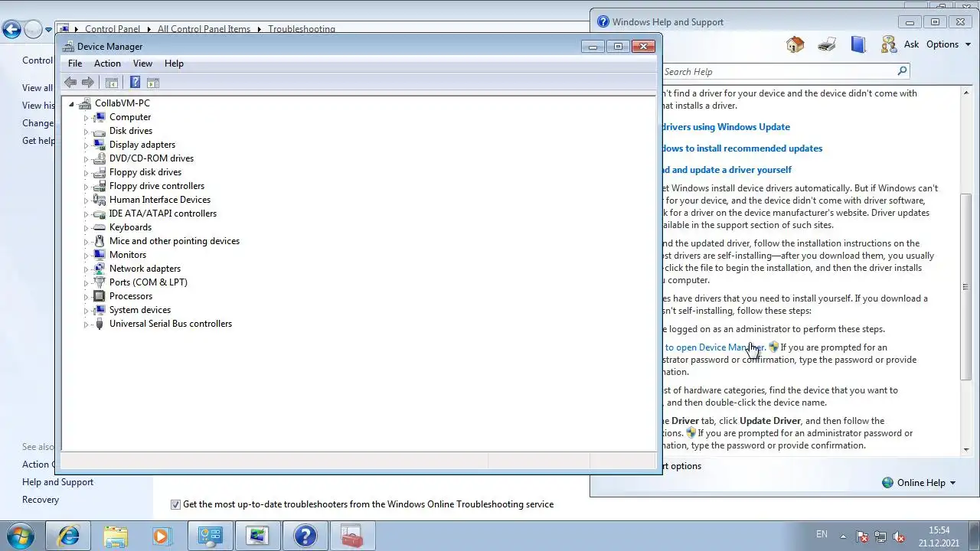Click the Action Center flag tray icon

(x=862, y=536)
